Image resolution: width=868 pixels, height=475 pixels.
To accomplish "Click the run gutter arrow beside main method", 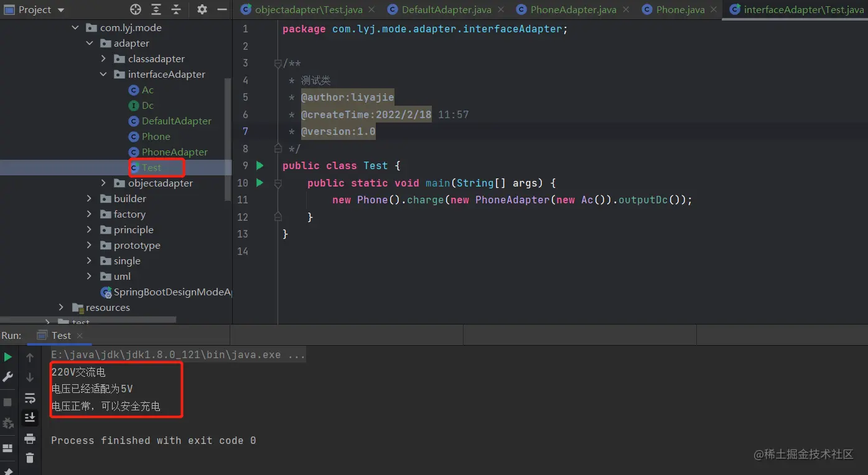I will point(260,183).
